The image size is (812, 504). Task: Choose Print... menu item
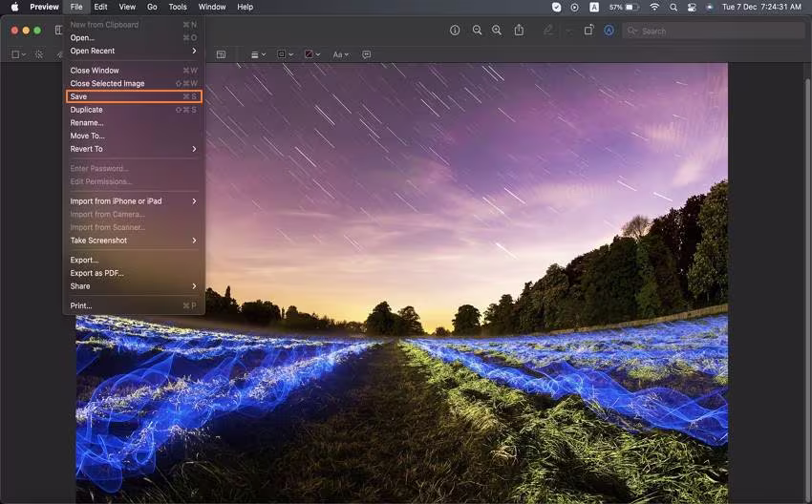pyautogui.click(x=134, y=305)
